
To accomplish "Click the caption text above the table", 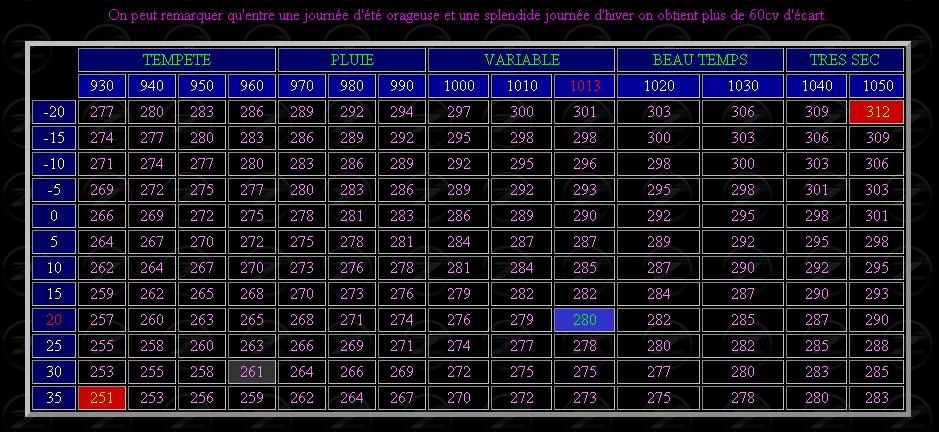I will (467, 16).
